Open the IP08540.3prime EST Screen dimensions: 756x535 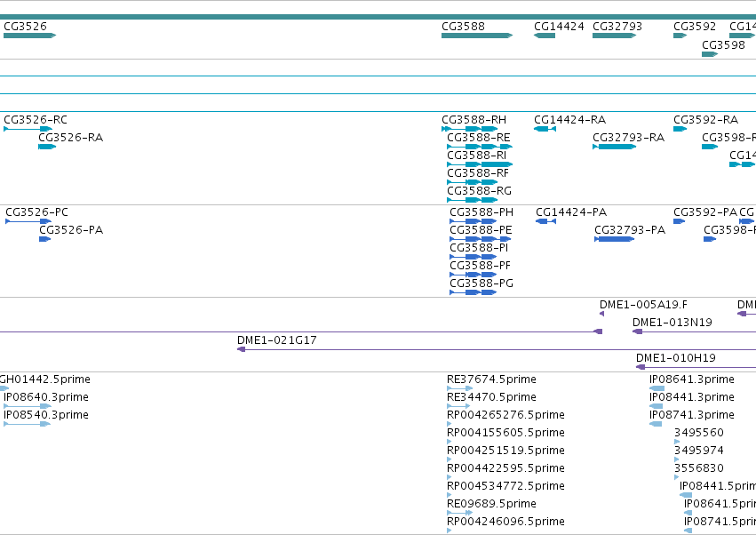click(27, 425)
